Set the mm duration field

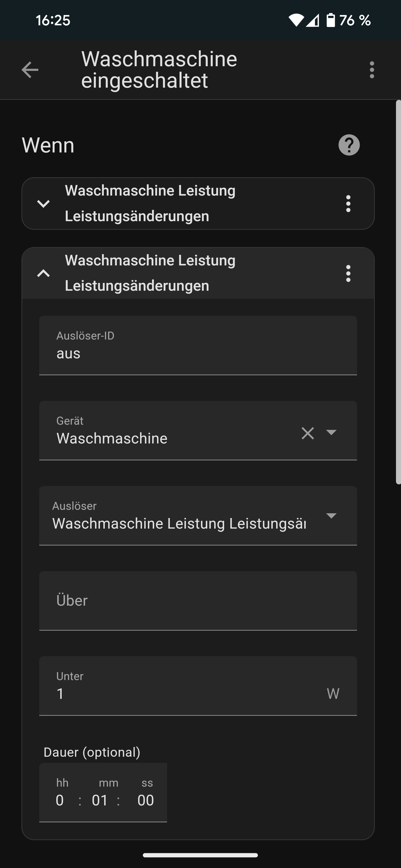click(100, 800)
